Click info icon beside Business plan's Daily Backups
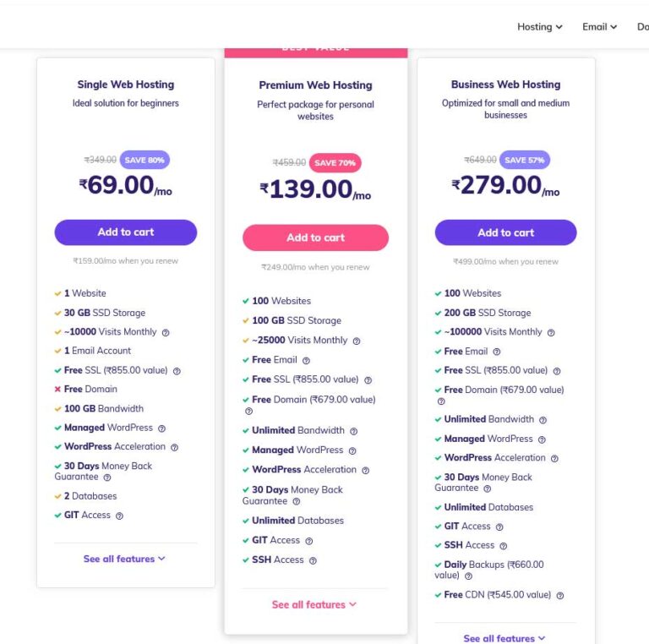This screenshot has height=644, width=649. click(x=468, y=576)
